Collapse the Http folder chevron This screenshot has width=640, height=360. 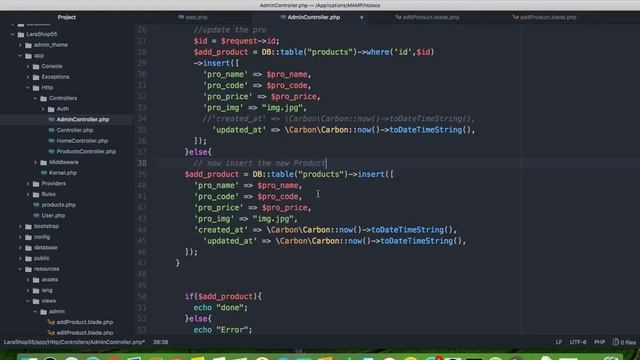click(x=28, y=88)
